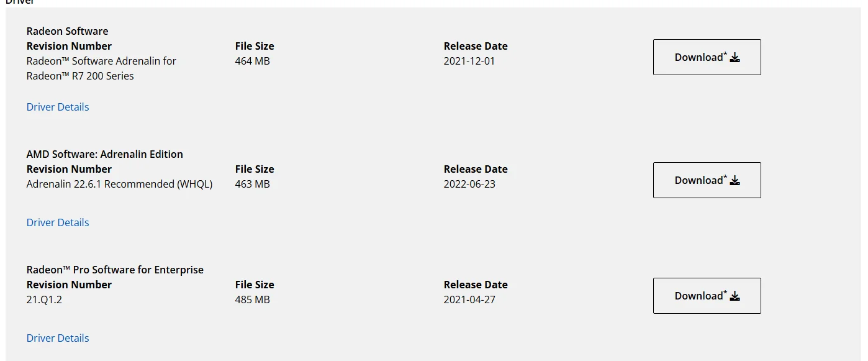Image resolution: width=868 pixels, height=361 pixels.
Task: Click the "AMD Software: Adrenalin Edition" heading
Action: [104, 154]
